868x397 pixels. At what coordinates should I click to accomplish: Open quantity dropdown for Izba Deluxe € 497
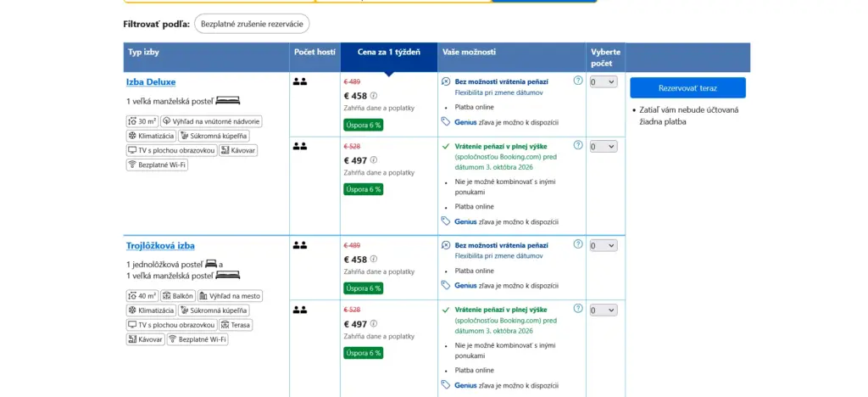tap(604, 147)
